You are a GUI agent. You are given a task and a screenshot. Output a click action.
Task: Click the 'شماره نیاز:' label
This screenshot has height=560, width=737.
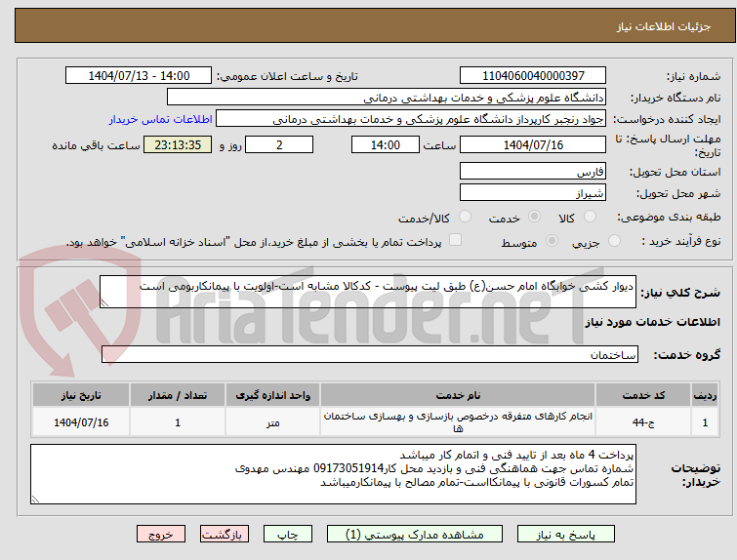(693, 76)
